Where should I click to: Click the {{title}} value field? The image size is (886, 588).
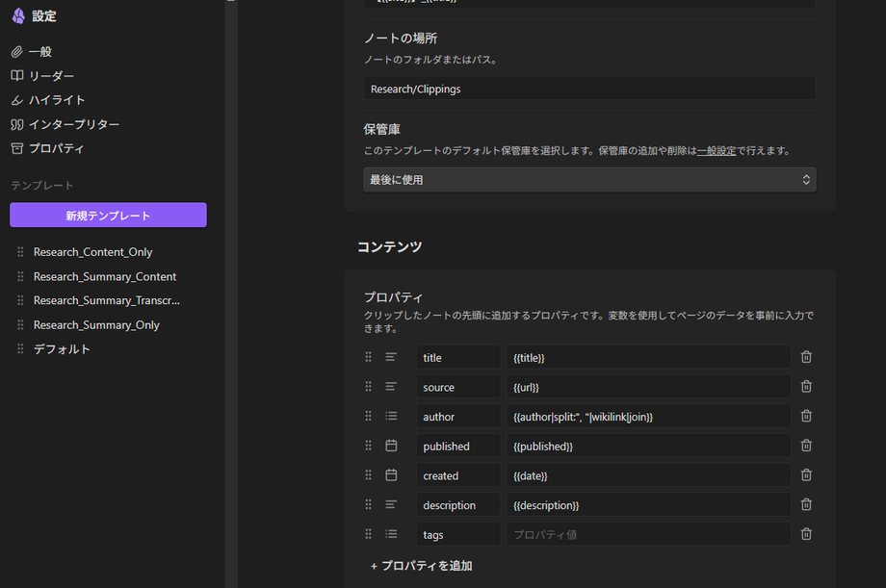pyautogui.click(x=649, y=357)
